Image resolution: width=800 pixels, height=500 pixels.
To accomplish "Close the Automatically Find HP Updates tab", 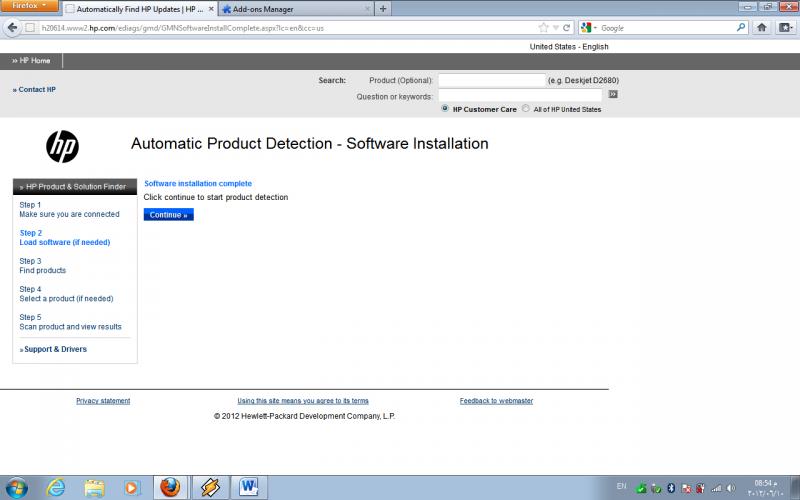I will tap(211, 9).
